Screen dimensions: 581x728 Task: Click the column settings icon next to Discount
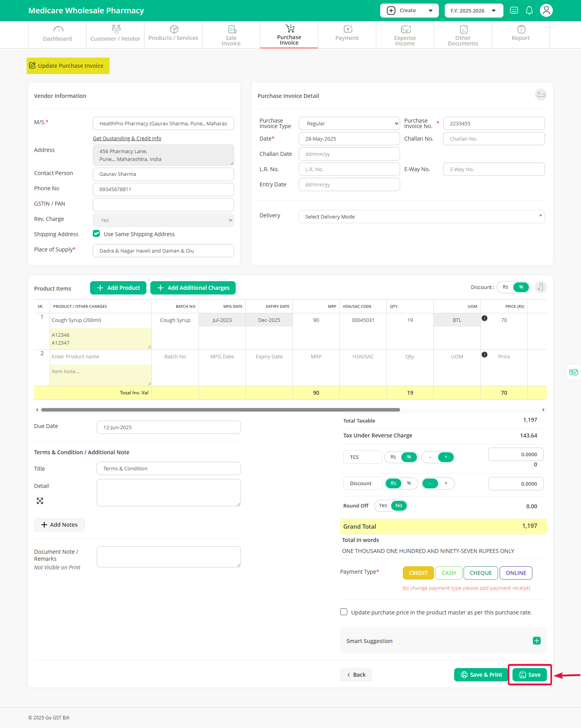pyautogui.click(x=541, y=287)
